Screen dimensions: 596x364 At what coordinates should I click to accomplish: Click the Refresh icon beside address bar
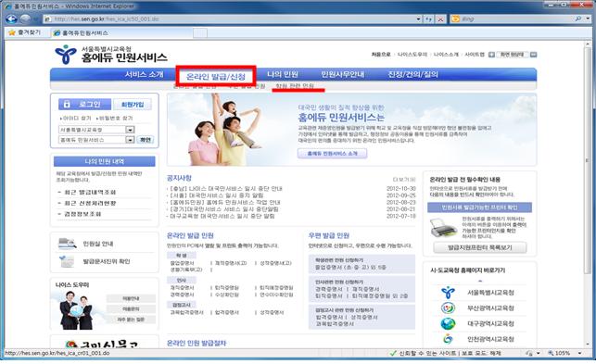[x=429, y=19]
